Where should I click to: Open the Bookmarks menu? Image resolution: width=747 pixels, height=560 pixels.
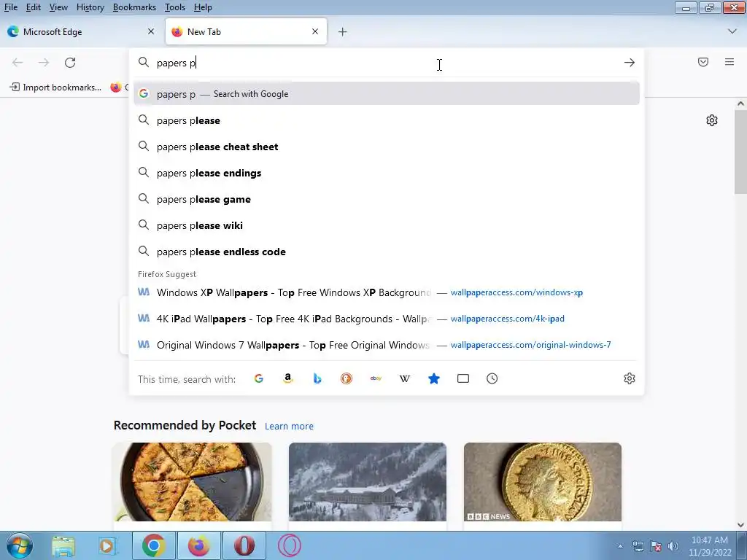[x=134, y=7]
